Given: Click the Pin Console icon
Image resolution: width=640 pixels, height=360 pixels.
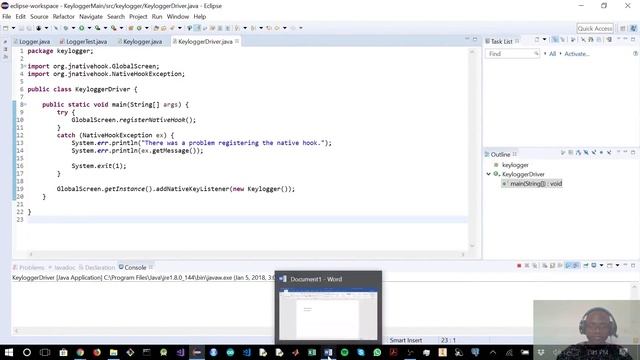Looking at the screenshot, I should click(x=586, y=266).
